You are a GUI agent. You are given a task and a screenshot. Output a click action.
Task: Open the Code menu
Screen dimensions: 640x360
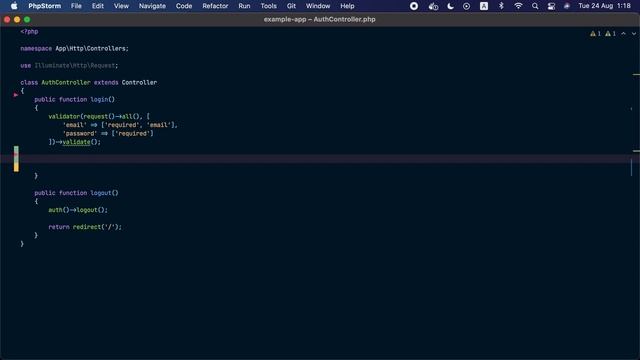pyautogui.click(x=184, y=6)
